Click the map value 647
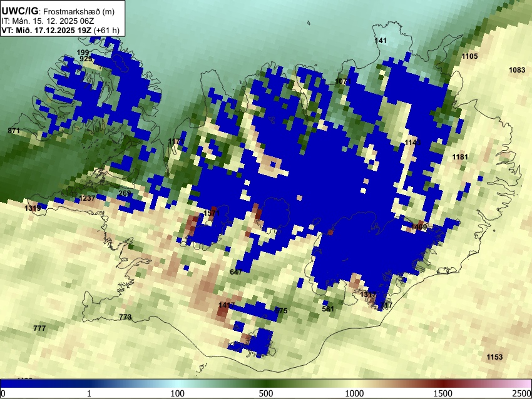 pos(236,272)
